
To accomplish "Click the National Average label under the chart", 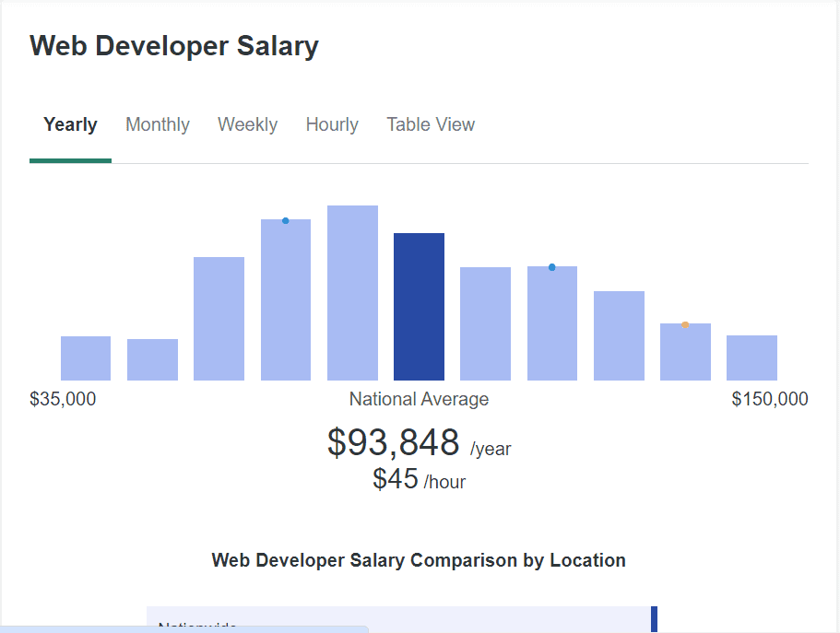I will coord(419,399).
